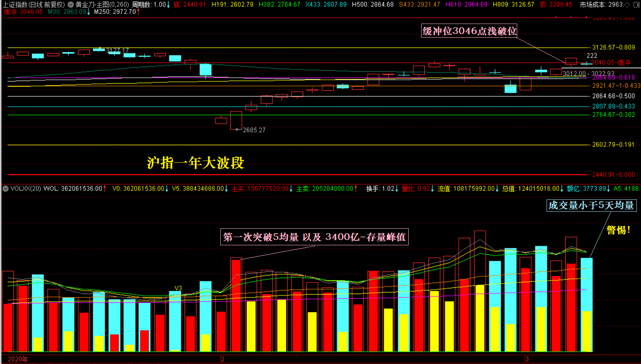Click month 2 marker on time axis

223,359
